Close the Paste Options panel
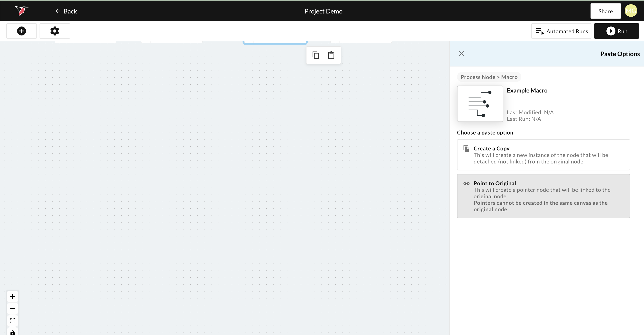The height and width of the screenshot is (335, 644). [462, 54]
